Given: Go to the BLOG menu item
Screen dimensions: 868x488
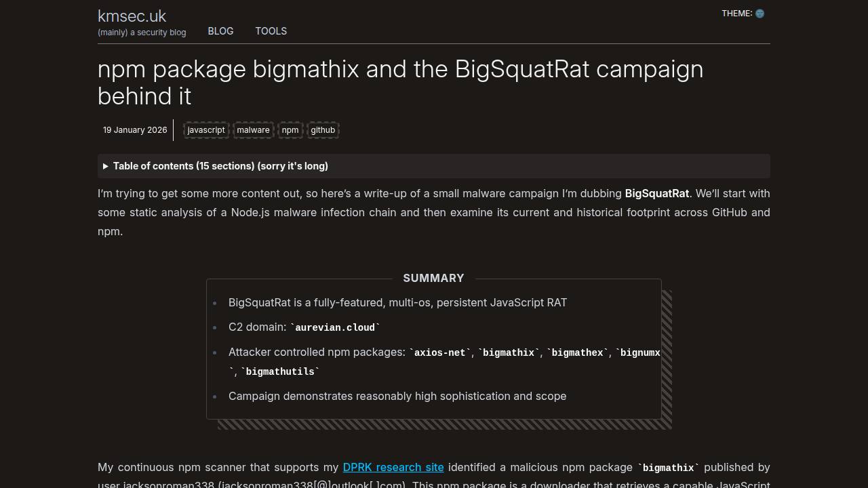Looking at the screenshot, I should [x=220, y=31].
